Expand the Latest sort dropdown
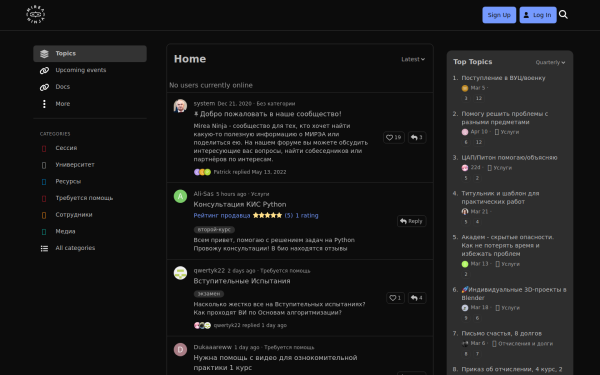The width and height of the screenshot is (600, 375). (413, 59)
